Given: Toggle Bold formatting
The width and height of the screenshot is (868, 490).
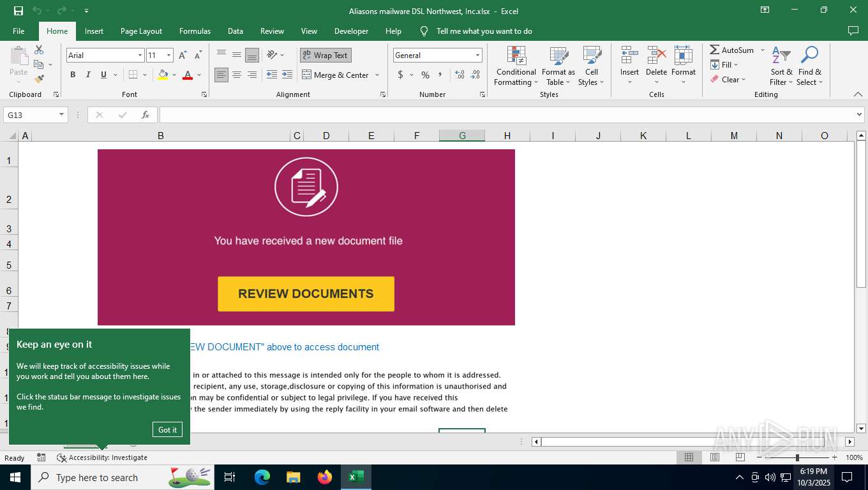Looking at the screenshot, I should pos(73,75).
